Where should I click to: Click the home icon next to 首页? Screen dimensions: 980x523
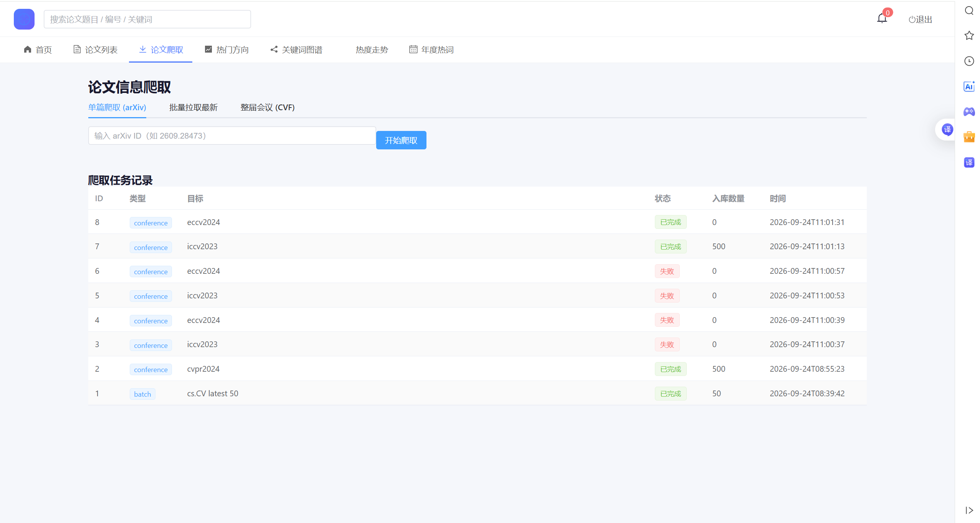27,50
